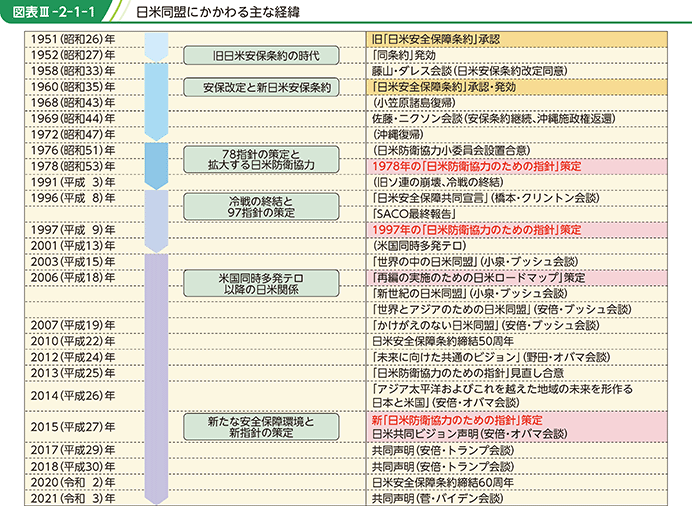Select the year 2013(平成25)年
Image resolution: width=692 pixels, height=506 pixels.
73,373
